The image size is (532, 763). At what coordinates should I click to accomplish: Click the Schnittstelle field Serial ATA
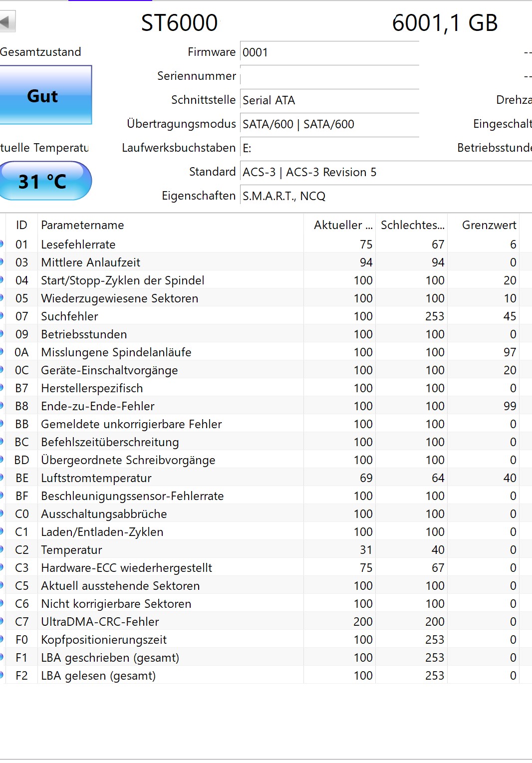[x=329, y=100]
